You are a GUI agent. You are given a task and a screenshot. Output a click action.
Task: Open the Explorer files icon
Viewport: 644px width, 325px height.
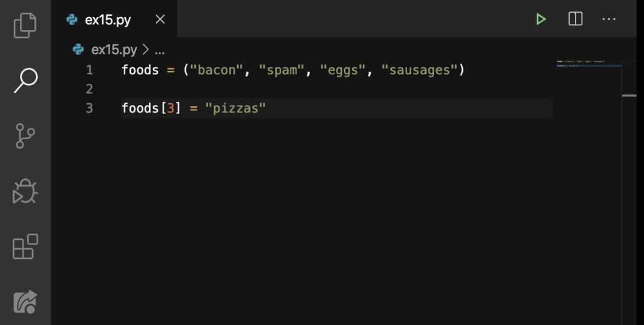coord(25,25)
